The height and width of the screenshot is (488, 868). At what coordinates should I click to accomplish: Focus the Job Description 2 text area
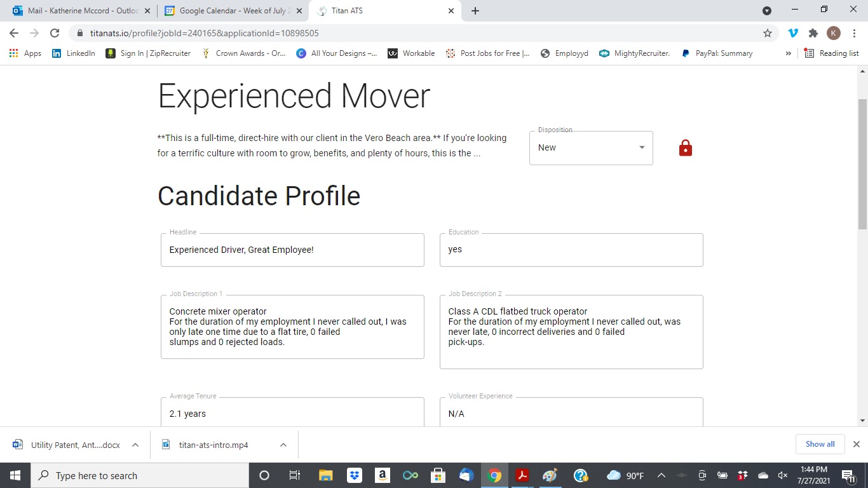(x=571, y=332)
